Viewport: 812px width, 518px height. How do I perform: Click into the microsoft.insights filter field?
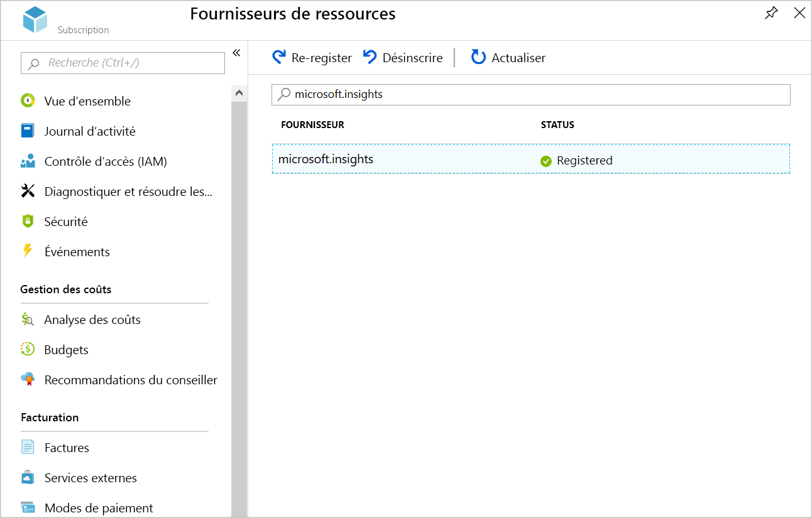531,95
